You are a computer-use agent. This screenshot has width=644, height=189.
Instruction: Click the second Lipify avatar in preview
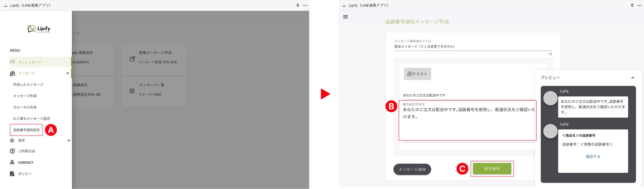pos(551,131)
